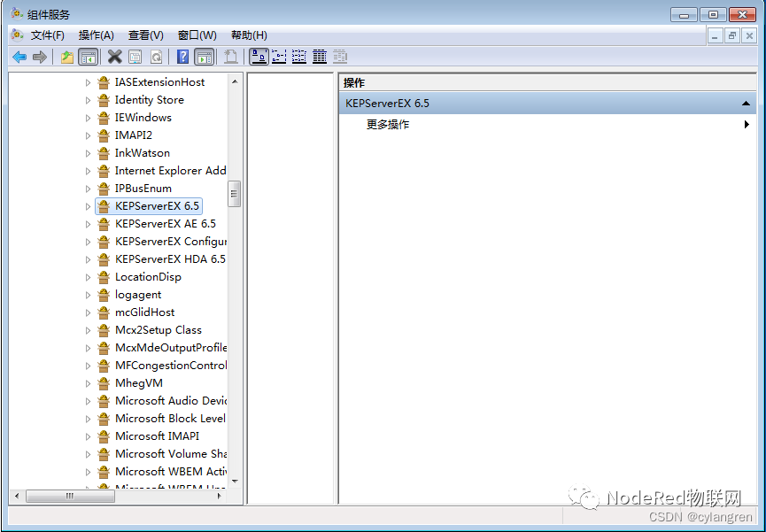Click the package icon beside MhegVM
This screenshot has height=532, width=766.
pyautogui.click(x=104, y=383)
